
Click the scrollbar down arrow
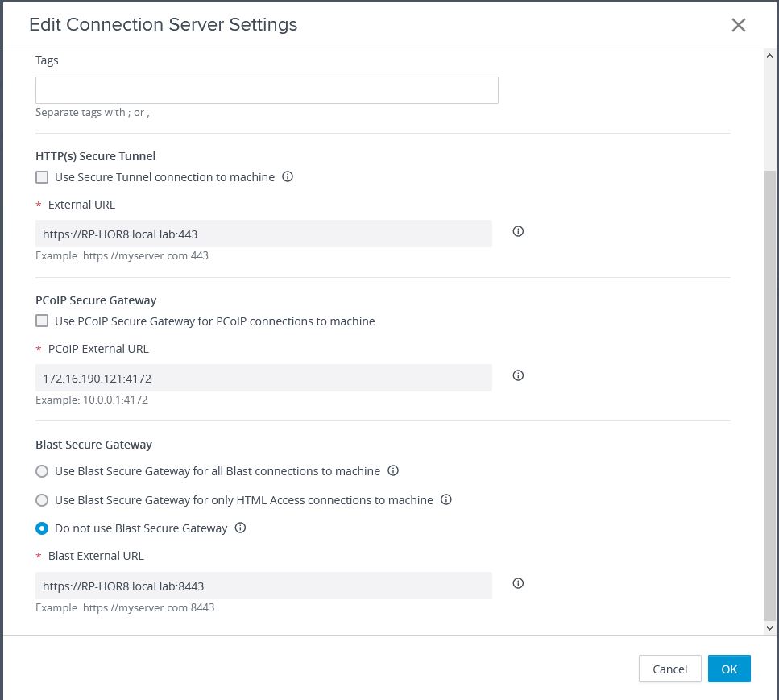769,628
